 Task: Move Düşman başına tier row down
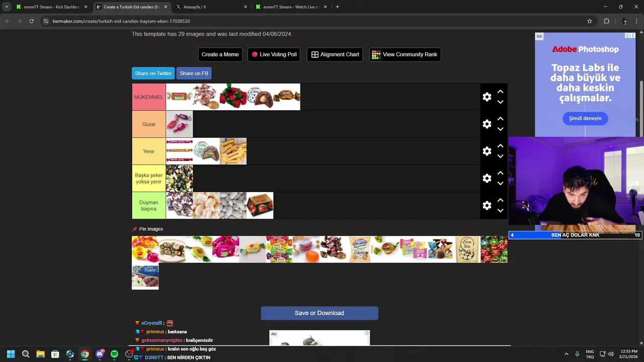coord(500,211)
